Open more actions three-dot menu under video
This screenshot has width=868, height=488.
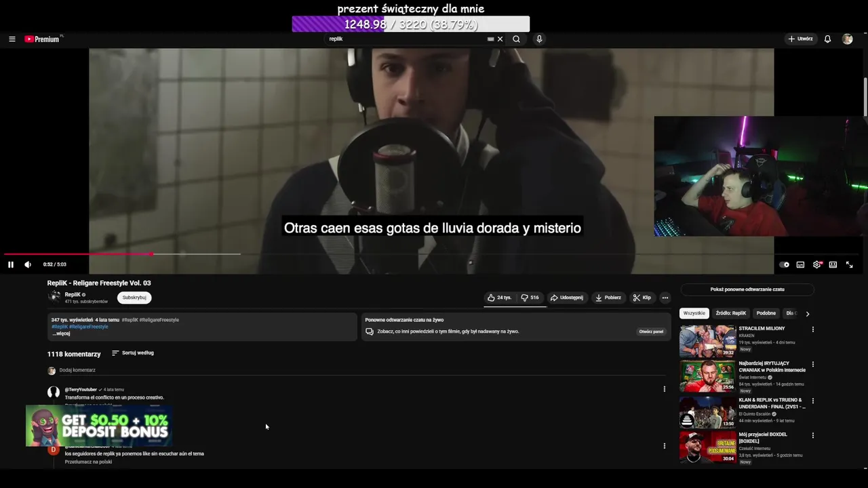[x=665, y=298]
